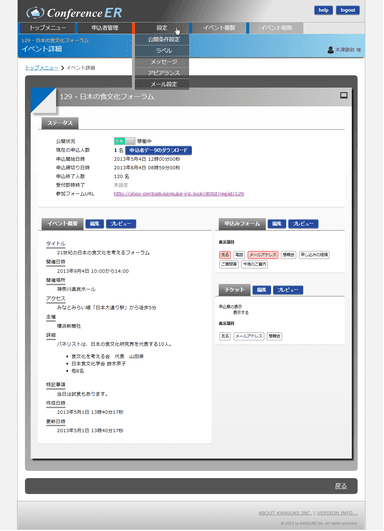Click the メールアドレス tag in チケット section
Viewport: 384px width, 531px height.
(x=249, y=336)
